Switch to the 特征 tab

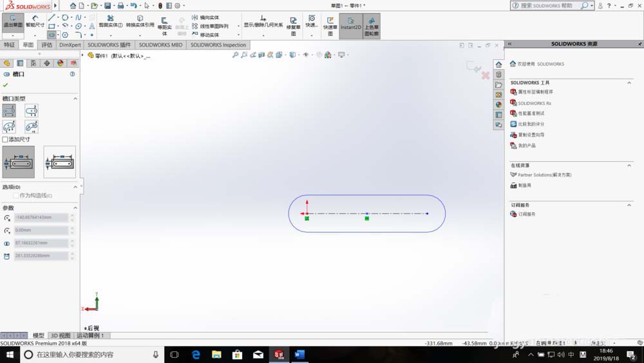(9, 44)
